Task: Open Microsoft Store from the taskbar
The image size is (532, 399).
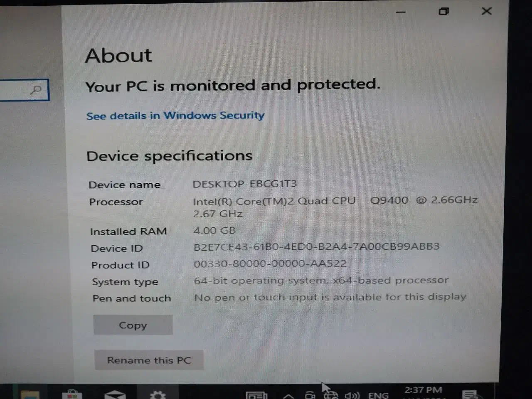Action: [x=72, y=394]
